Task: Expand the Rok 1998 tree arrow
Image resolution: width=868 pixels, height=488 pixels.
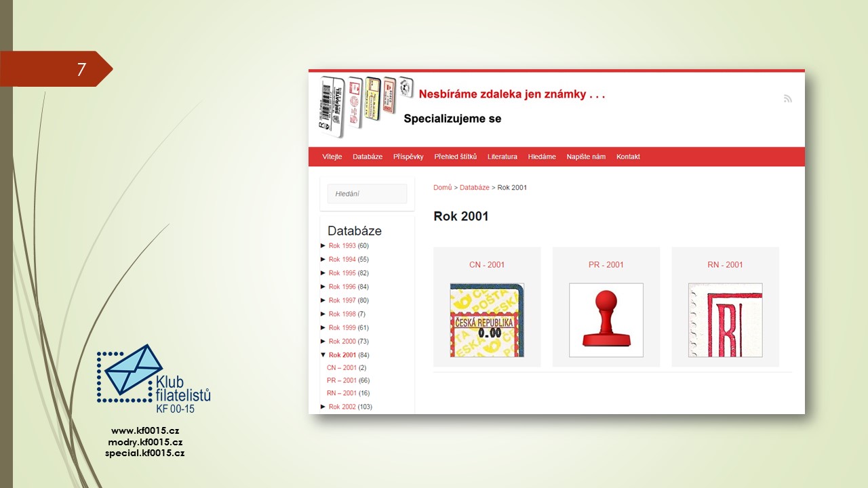Action: click(323, 314)
